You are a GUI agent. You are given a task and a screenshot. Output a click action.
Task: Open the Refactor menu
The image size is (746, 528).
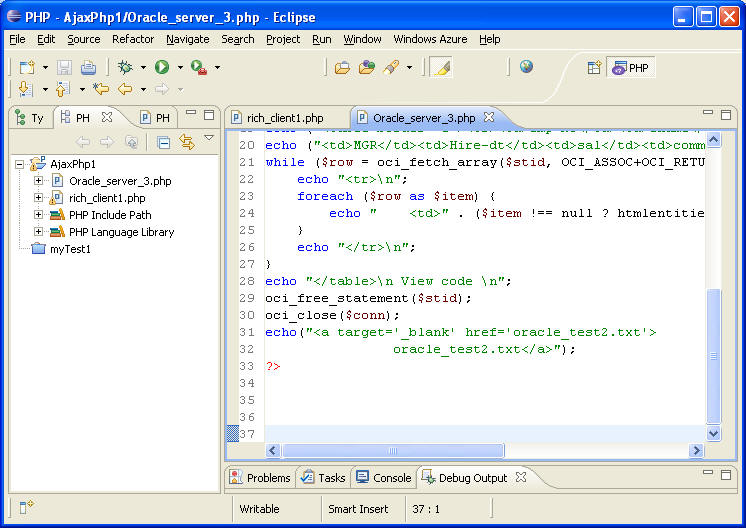click(133, 39)
